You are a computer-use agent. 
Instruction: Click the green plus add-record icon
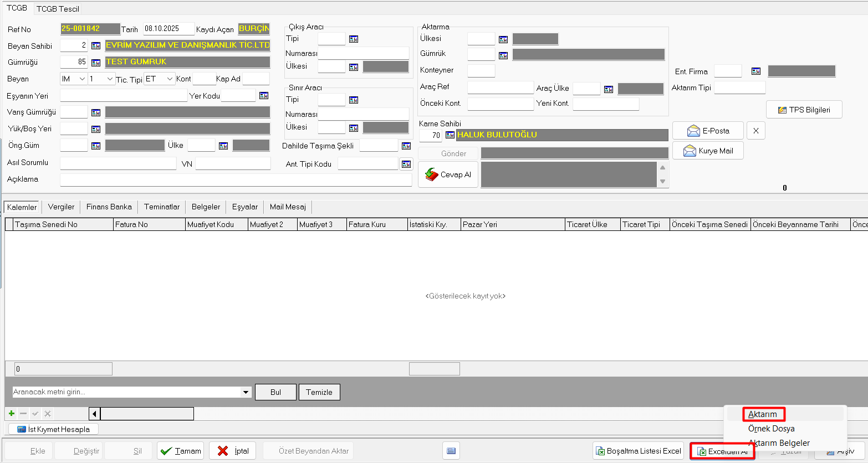[12, 414]
